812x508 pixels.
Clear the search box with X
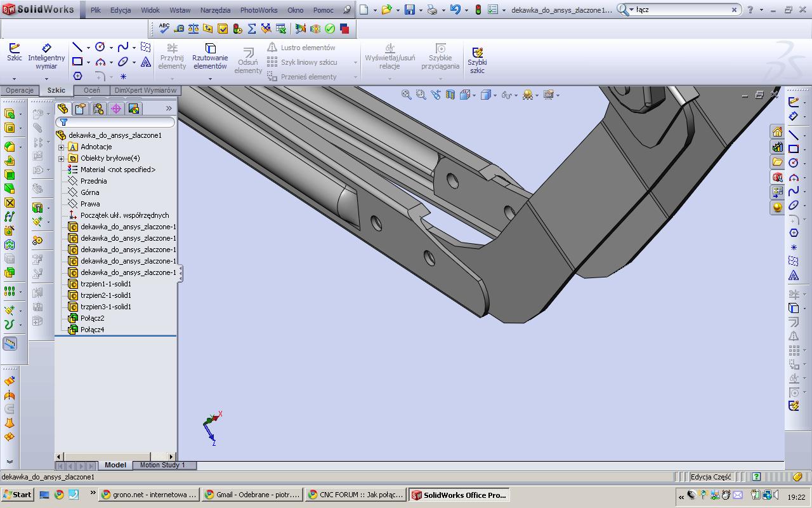tap(735, 10)
